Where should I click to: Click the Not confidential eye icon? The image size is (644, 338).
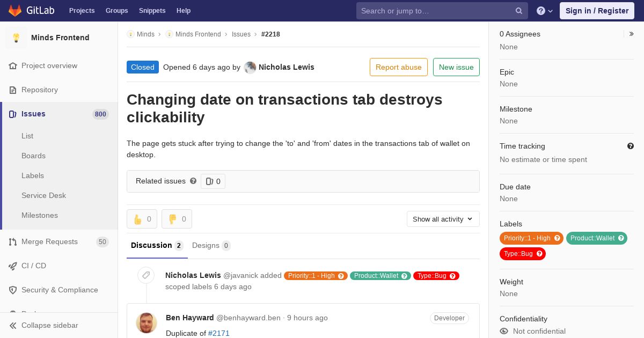point(504,331)
